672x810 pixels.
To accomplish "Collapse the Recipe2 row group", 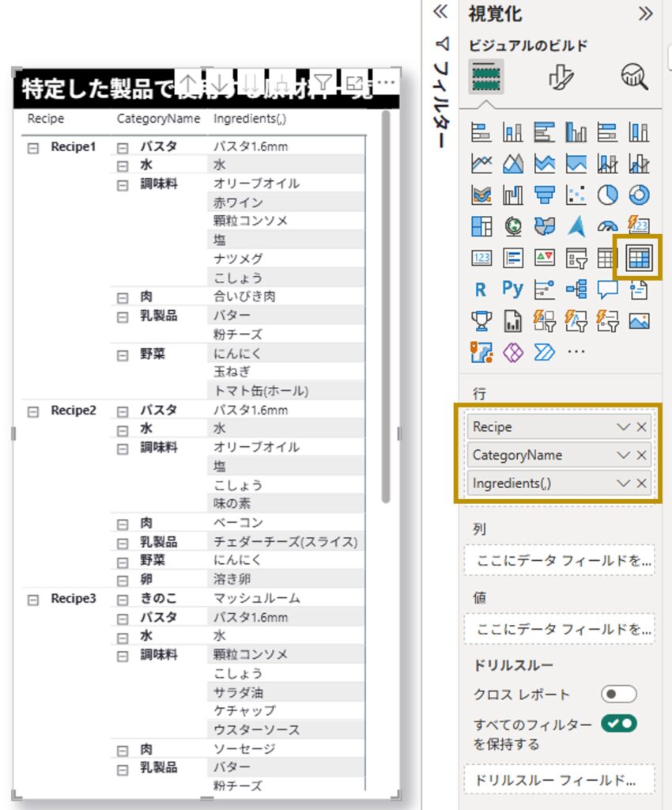I will 33,411.
